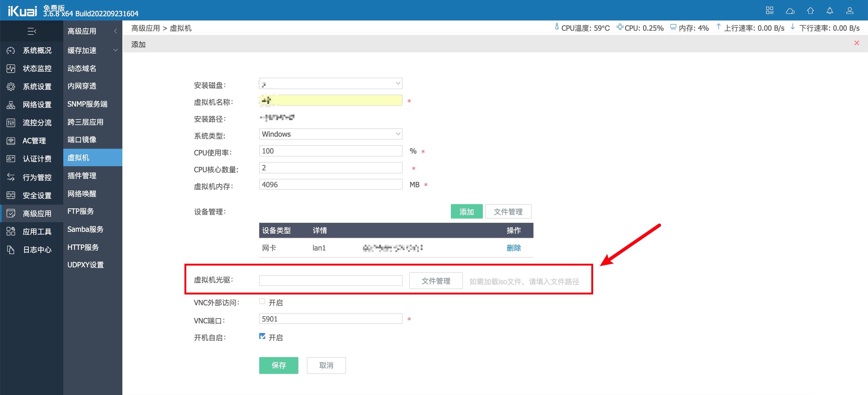Close the 添加 panel with red X

click(x=857, y=43)
